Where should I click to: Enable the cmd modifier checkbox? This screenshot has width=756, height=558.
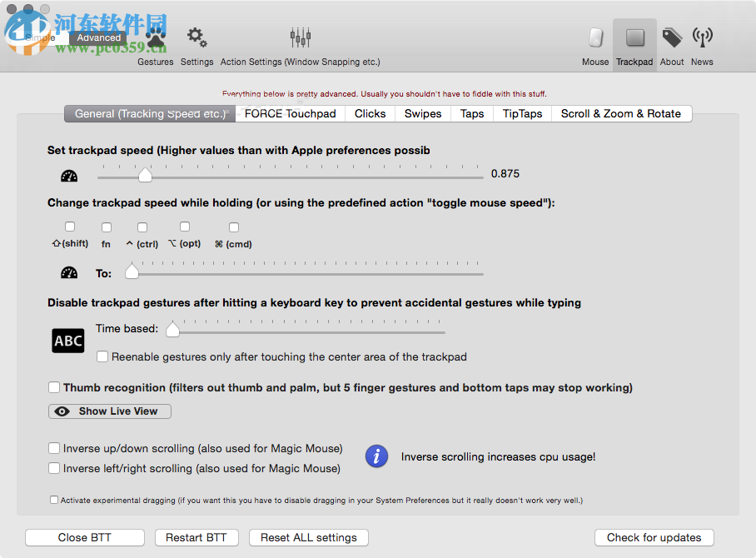pyautogui.click(x=233, y=226)
